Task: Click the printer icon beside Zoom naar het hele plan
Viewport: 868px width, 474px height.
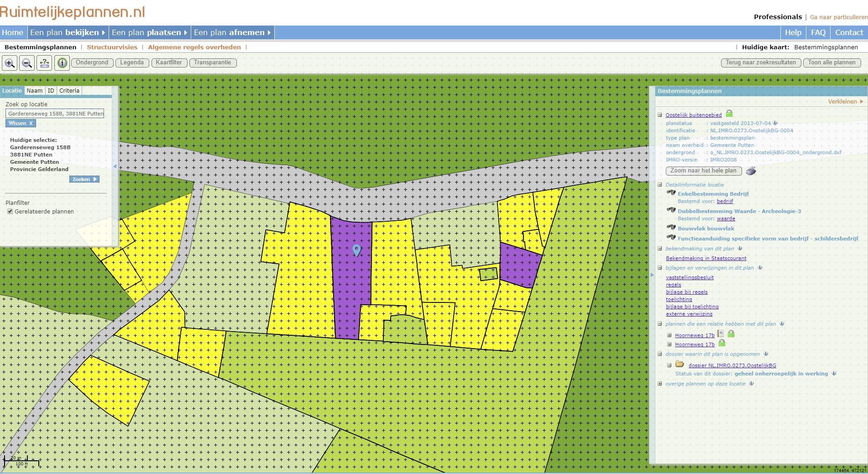Action: pos(751,171)
